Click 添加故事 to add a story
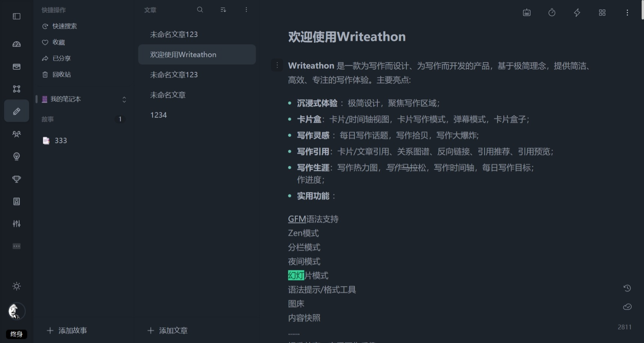The height and width of the screenshot is (343, 644). pos(67,330)
